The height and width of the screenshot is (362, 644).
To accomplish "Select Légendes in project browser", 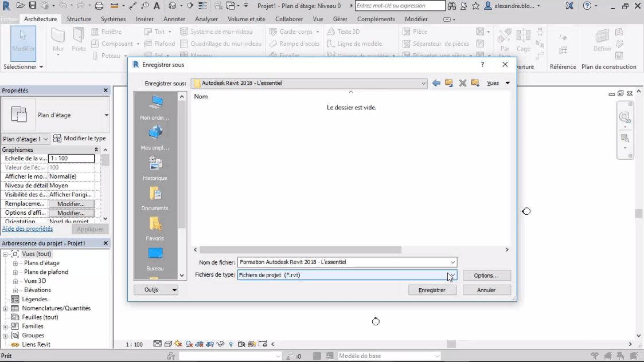I will 35,299.
